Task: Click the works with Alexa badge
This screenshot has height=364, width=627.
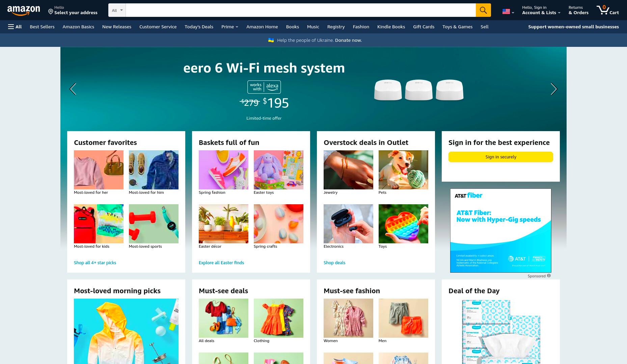Action: coord(264,87)
